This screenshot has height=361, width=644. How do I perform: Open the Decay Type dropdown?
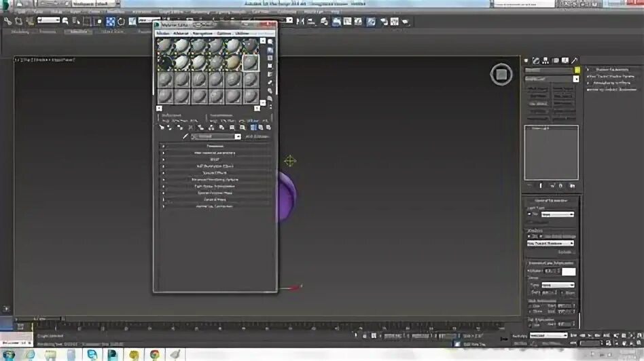click(558, 285)
